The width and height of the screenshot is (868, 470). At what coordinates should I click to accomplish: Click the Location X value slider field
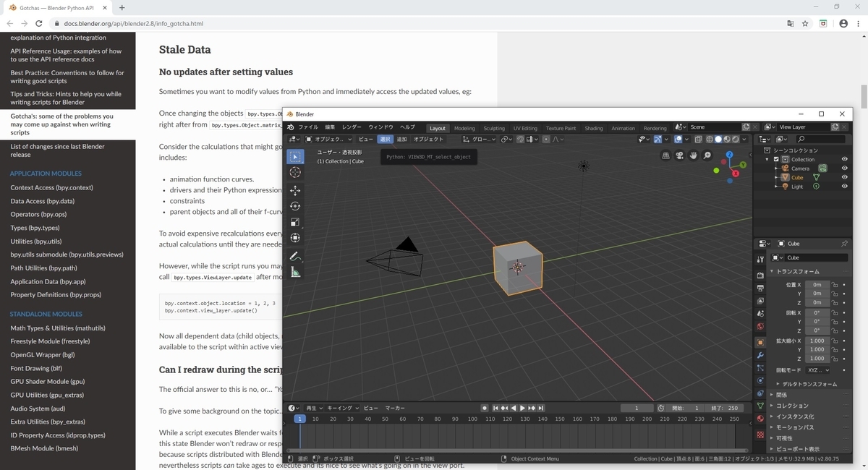[x=816, y=285]
